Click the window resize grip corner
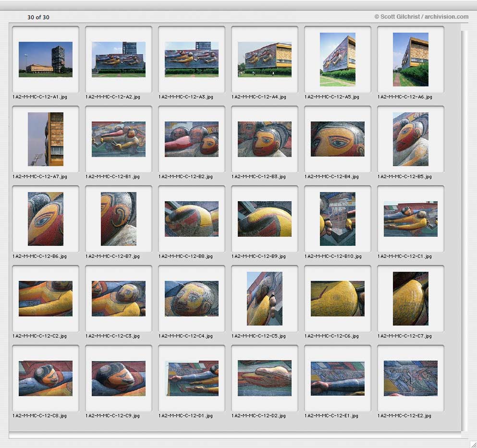 473,444
